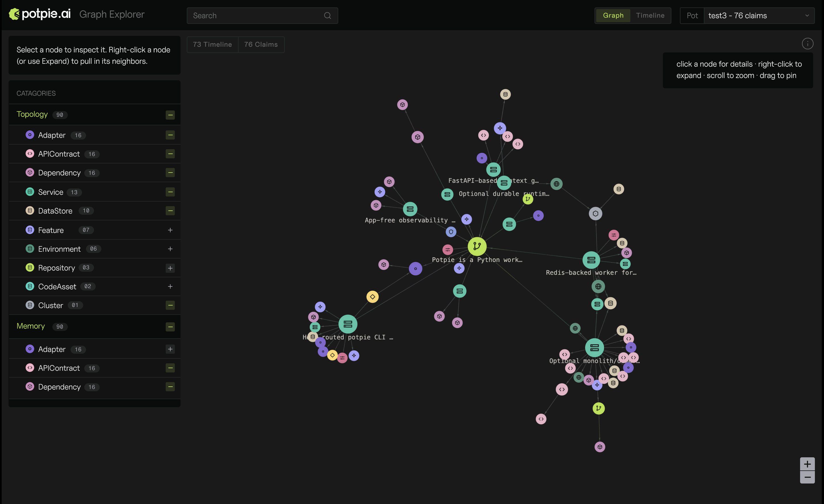Open the '73 Timeline' tab
This screenshot has height=504, width=824.
pyautogui.click(x=212, y=44)
